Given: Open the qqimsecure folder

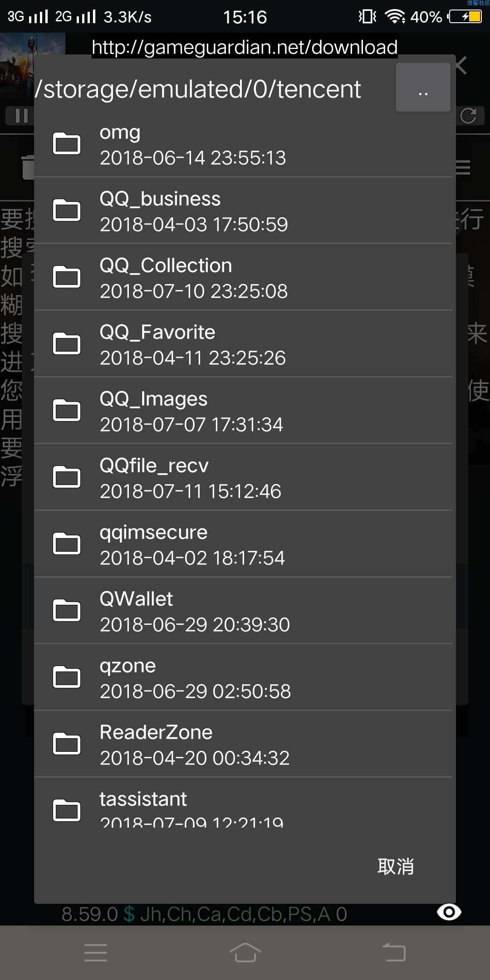Looking at the screenshot, I should coord(243,544).
